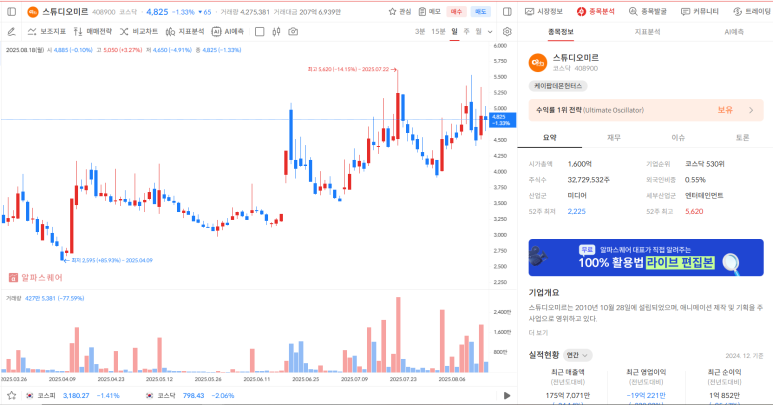Open AI예측 in chart toolbar
The width and height of the screenshot is (773, 405).
(x=228, y=32)
